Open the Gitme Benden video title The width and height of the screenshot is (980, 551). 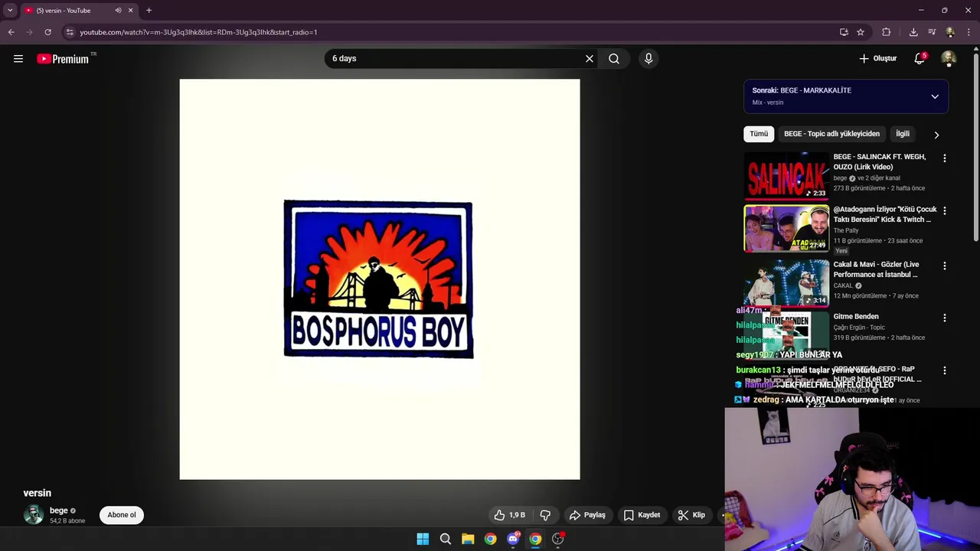856,317
